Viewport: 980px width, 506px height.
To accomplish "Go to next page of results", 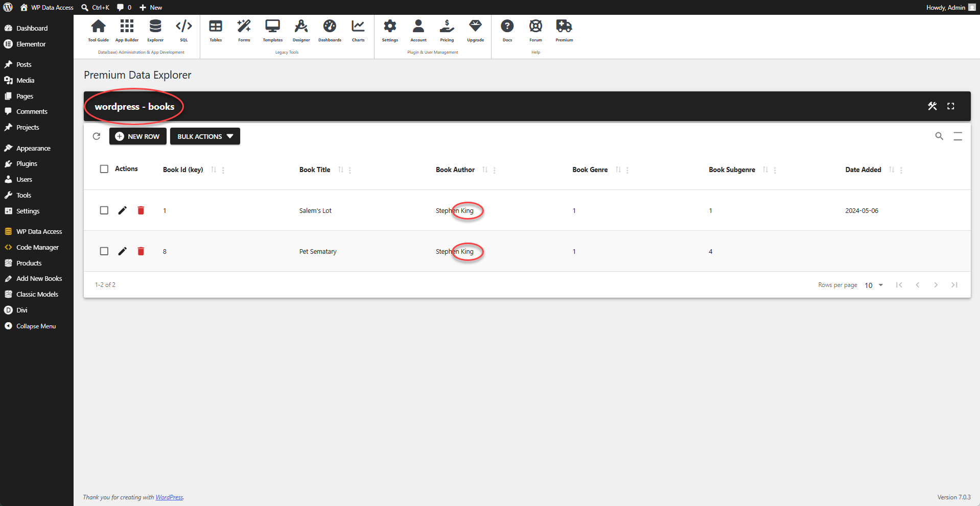I will pos(936,285).
